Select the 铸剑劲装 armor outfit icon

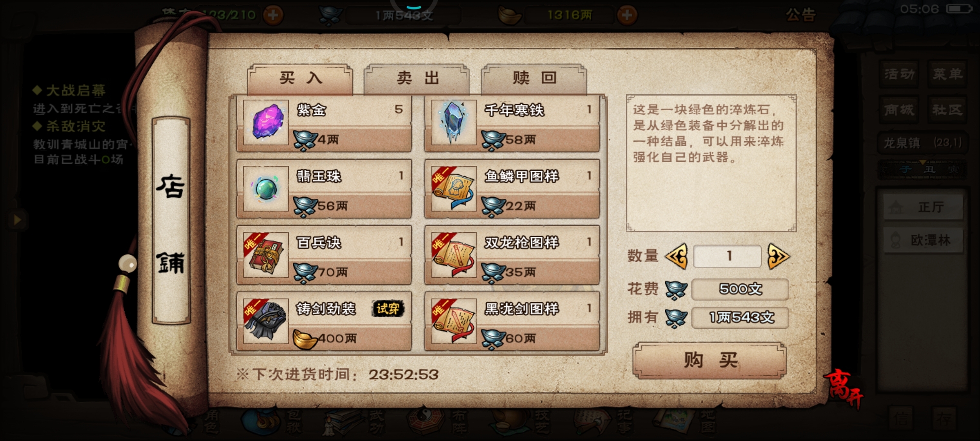(x=266, y=321)
